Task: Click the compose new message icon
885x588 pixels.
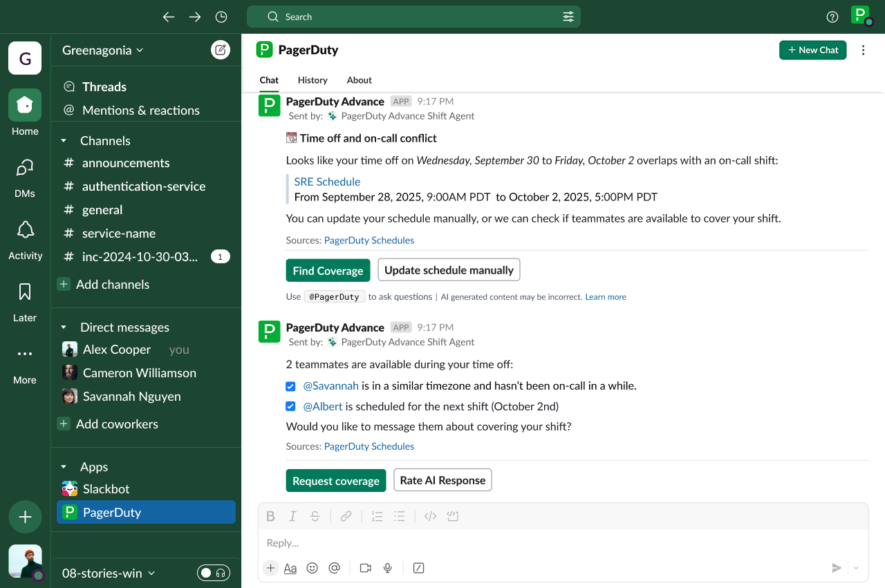Action: (221, 50)
